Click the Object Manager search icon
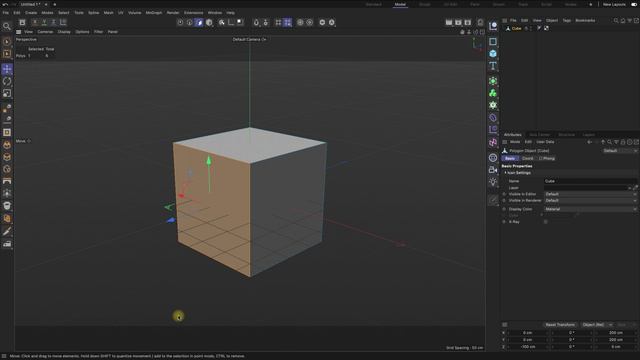The height and width of the screenshot is (360, 640). [x=616, y=20]
